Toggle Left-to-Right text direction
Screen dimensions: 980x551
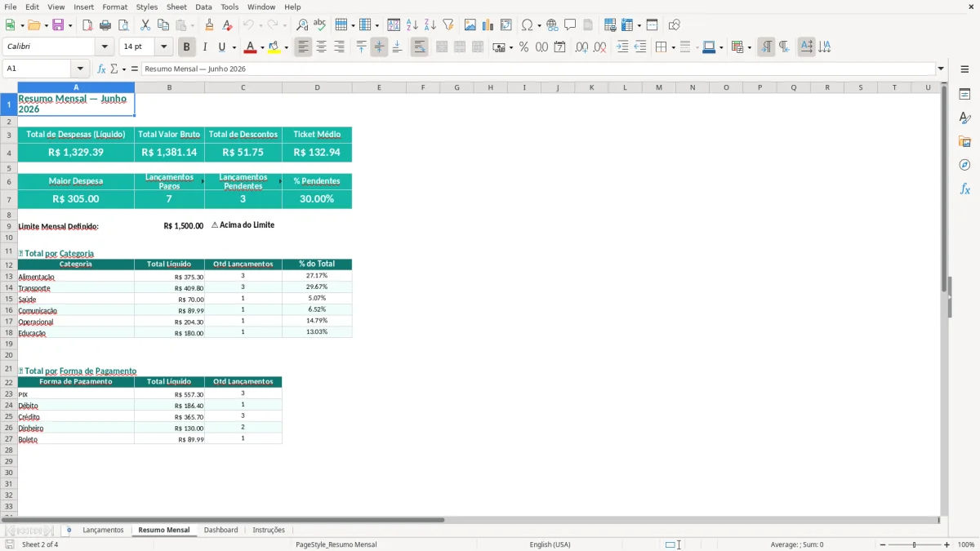[x=765, y=47]
